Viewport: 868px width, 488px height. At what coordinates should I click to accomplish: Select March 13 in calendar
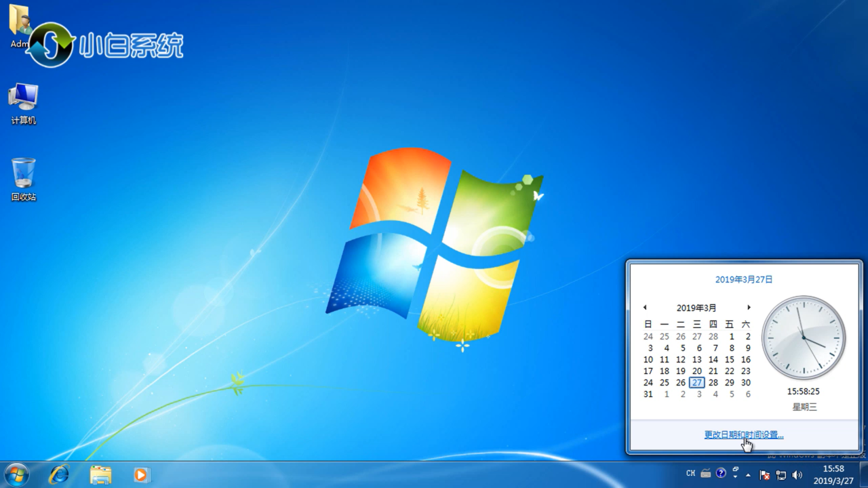(696, 359)
